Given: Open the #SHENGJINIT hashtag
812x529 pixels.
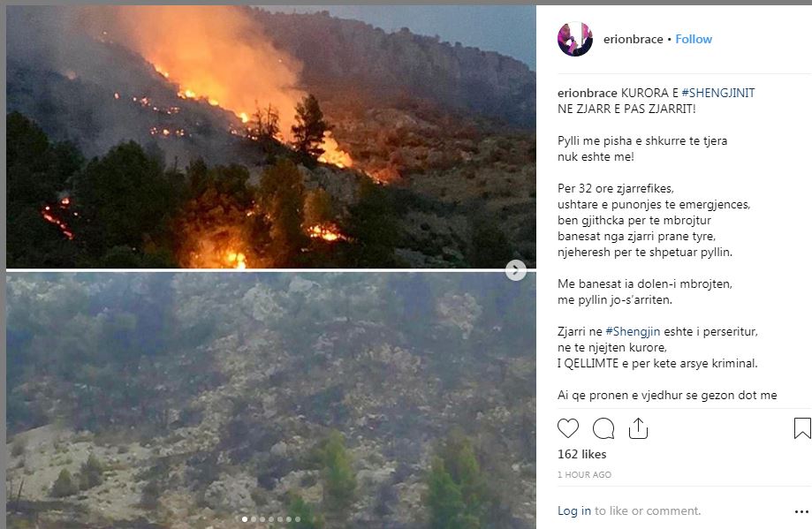Looking at the screenshot, I should (718, 93).
